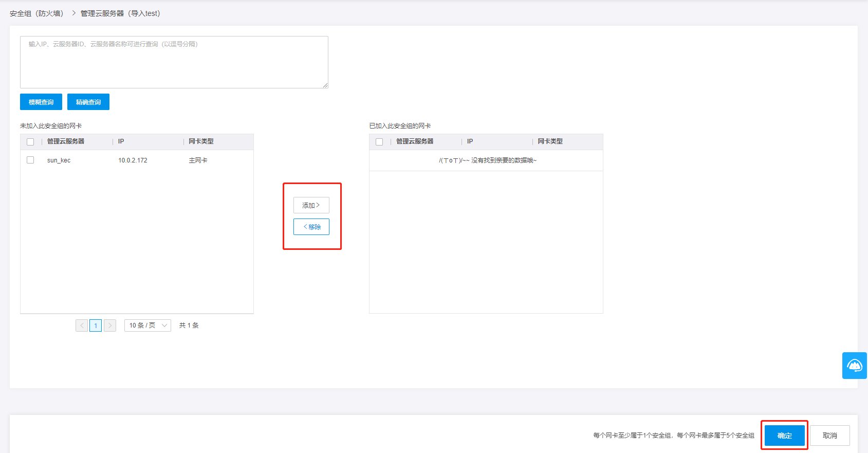This screenshot has width=868, height=453.
Task: Click the 管理云服务器（导入test）breadcrumb text
Action: tap(120, 13)
